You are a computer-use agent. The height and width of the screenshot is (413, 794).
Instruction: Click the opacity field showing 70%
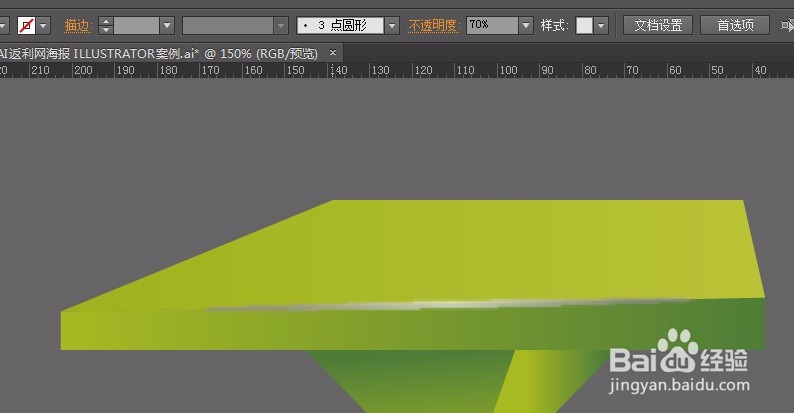pos(492,25)
